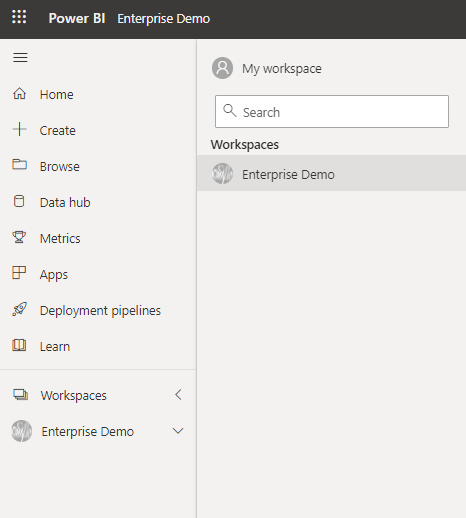The height and width of the screenshot is (518, 466).
Task: Select Metrics in the sidebar
Action: 60,239
